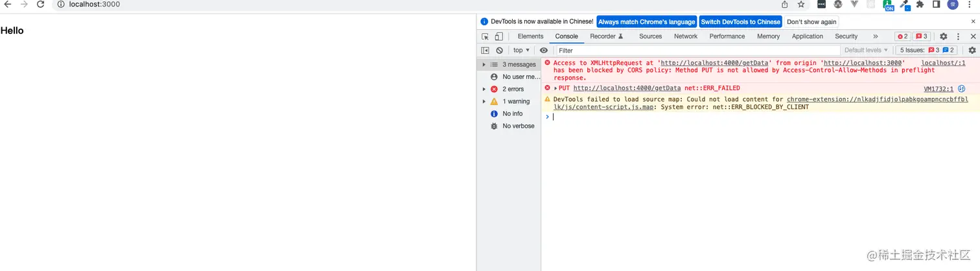Click the console Filter field
This screenshot has width=980, height=271.
[x=697, y=50]
